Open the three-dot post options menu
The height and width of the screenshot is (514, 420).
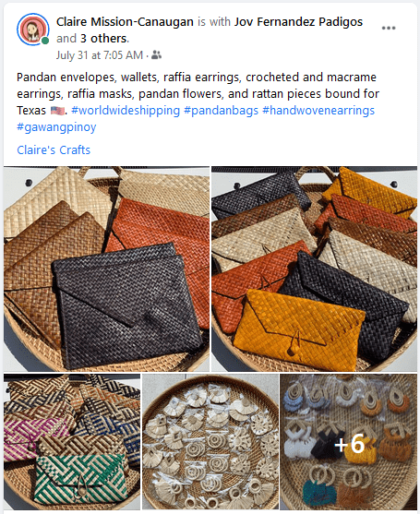[389, 28]
